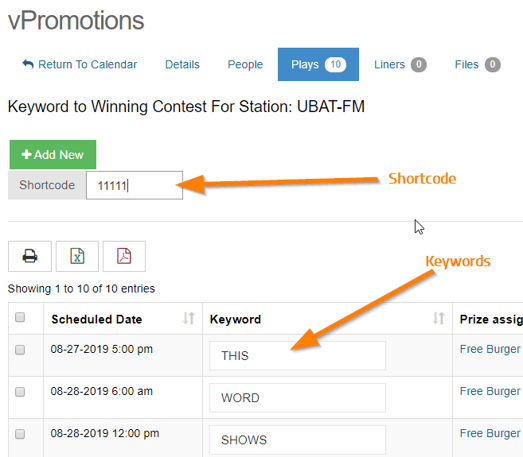Sort by Keyword column arrows

pyautogui.click(x=438, y=318)
